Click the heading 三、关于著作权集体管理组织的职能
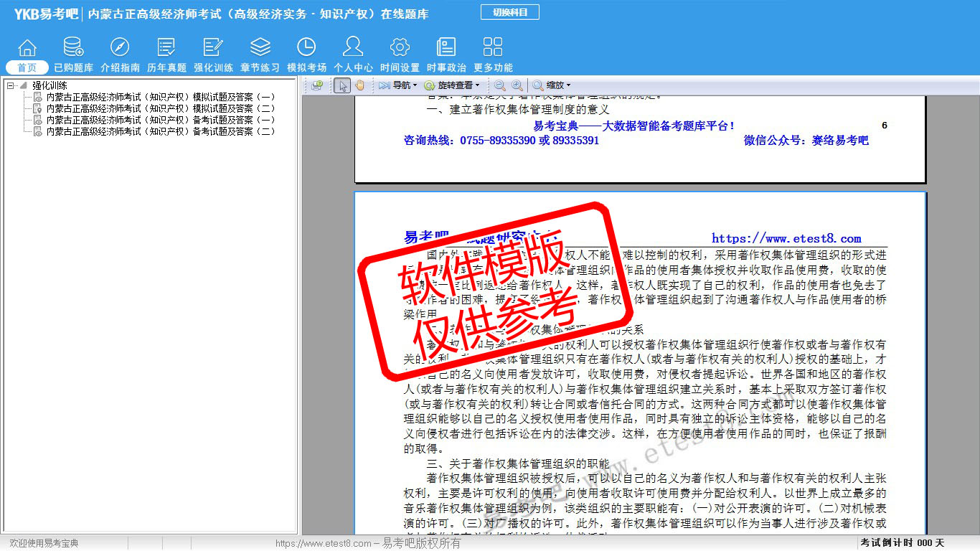 coord(518,463)
